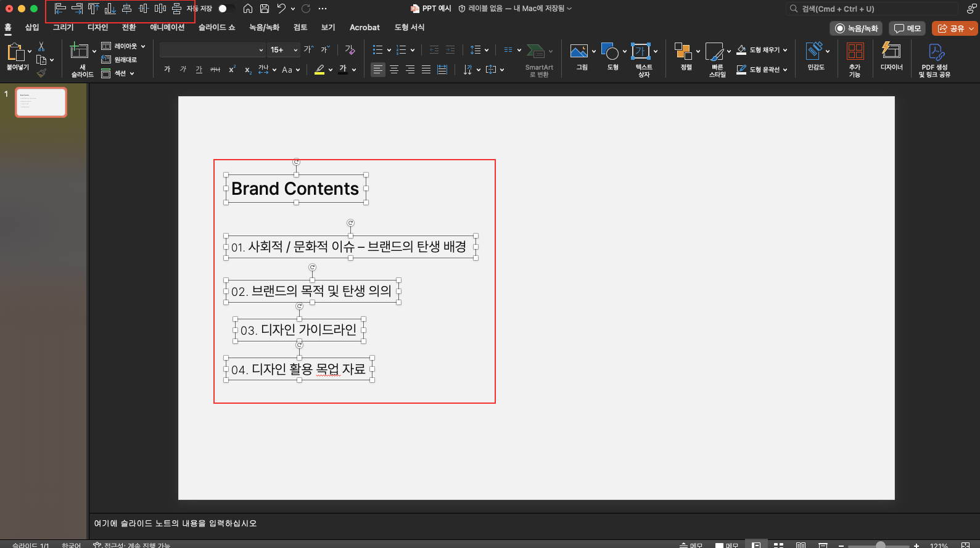
Task: Click the 도형 shapes button
Action: pos(612,57)
